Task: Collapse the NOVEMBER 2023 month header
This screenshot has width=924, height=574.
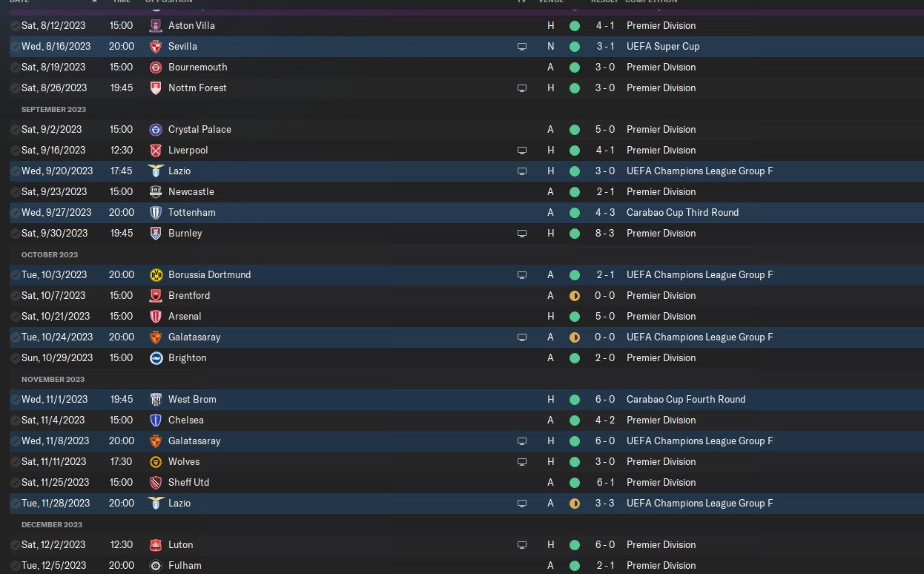Action: click(53, 379)
